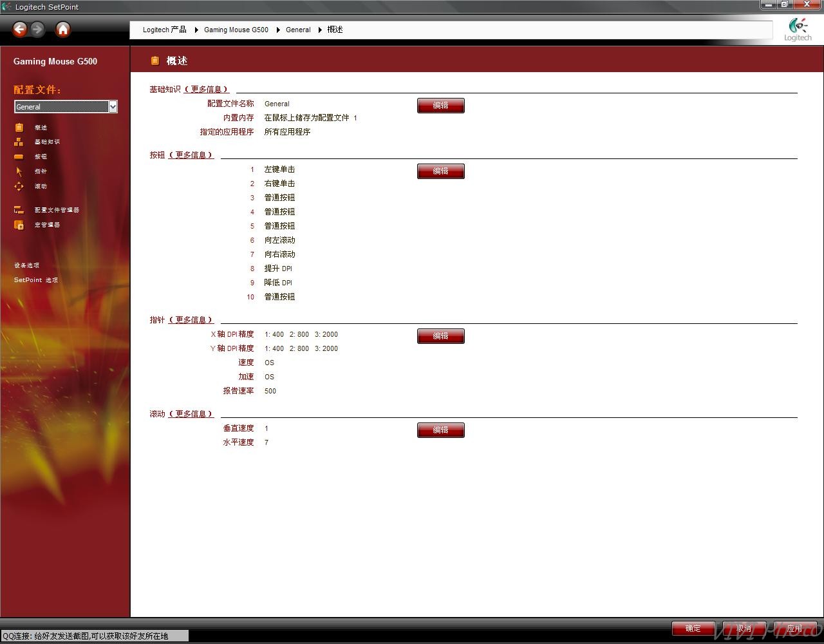The height and width of the screenshot is (644, 824).
Task: Click 编辑 button for 基础知识 section
Action: coord(441,106)
